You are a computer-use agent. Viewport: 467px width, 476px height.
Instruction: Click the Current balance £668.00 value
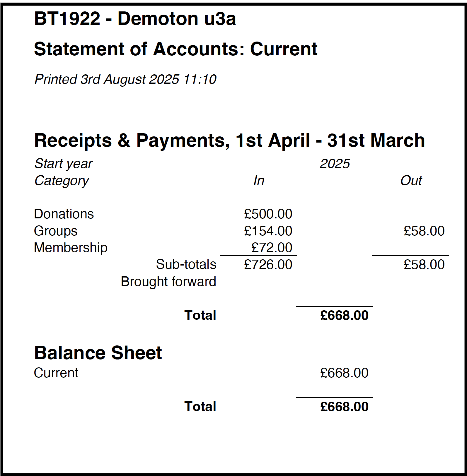point(344,373)
